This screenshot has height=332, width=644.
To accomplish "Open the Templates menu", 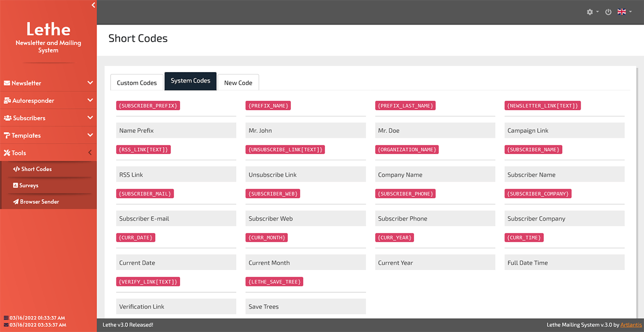I will [x=48, y=136].
